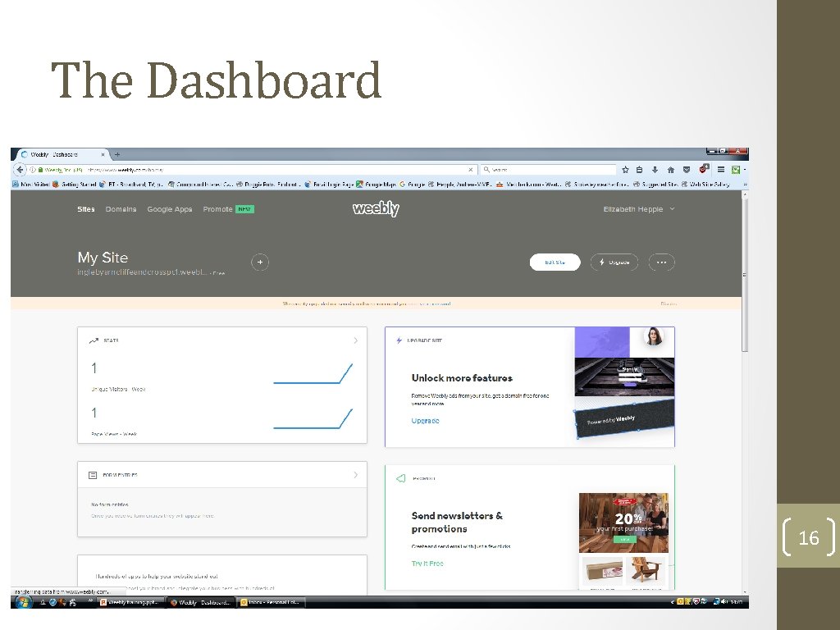Switch to Inbox Outlook taskbar item
840x630 pixels.
(271, 602)
